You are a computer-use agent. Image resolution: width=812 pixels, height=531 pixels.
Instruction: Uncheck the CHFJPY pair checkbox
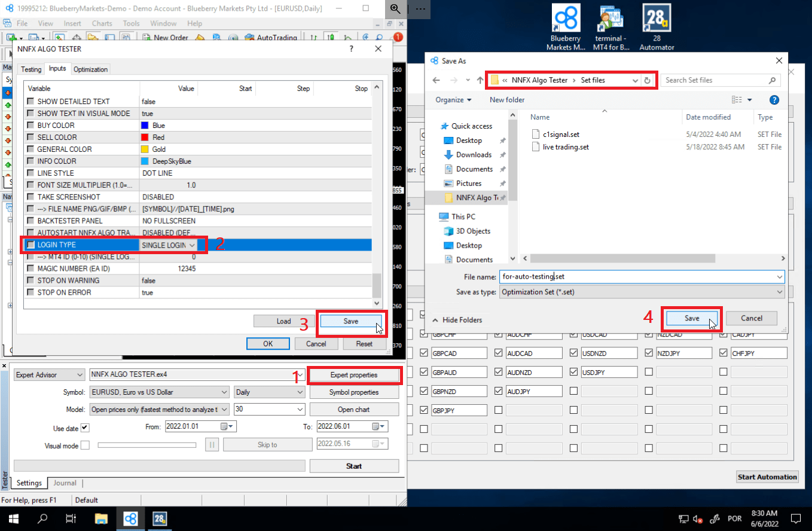click(x=724, y=353)
